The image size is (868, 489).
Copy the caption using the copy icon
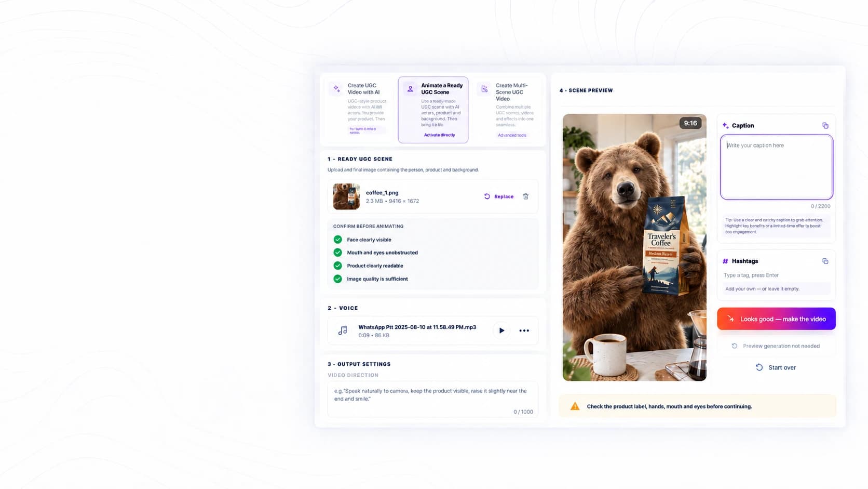point(825,126)
